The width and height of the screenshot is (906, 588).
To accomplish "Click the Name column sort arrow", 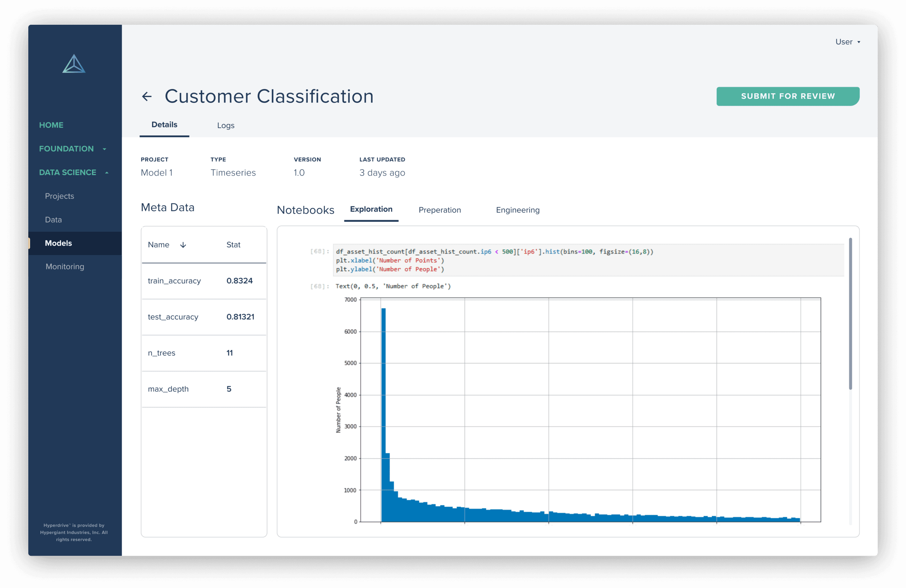I will 183,245.
